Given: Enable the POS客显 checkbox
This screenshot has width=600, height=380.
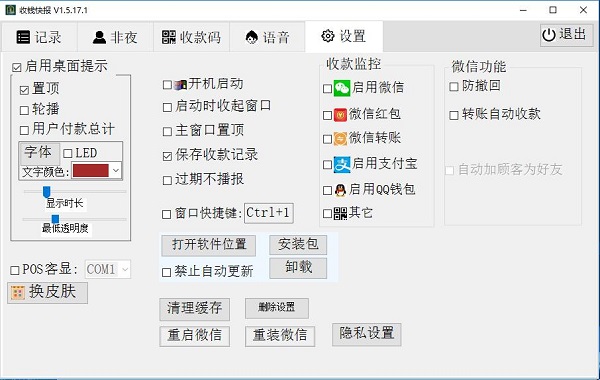Looking at the screenshot, I should tap(15, 271).
